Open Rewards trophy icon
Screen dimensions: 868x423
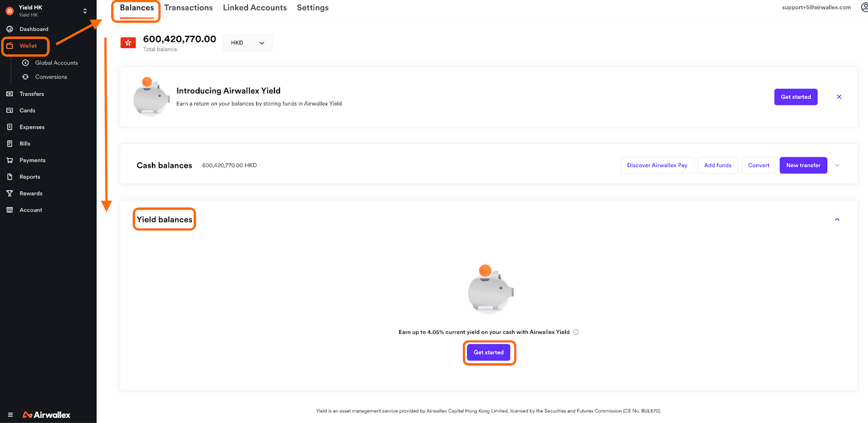[9, 194]
